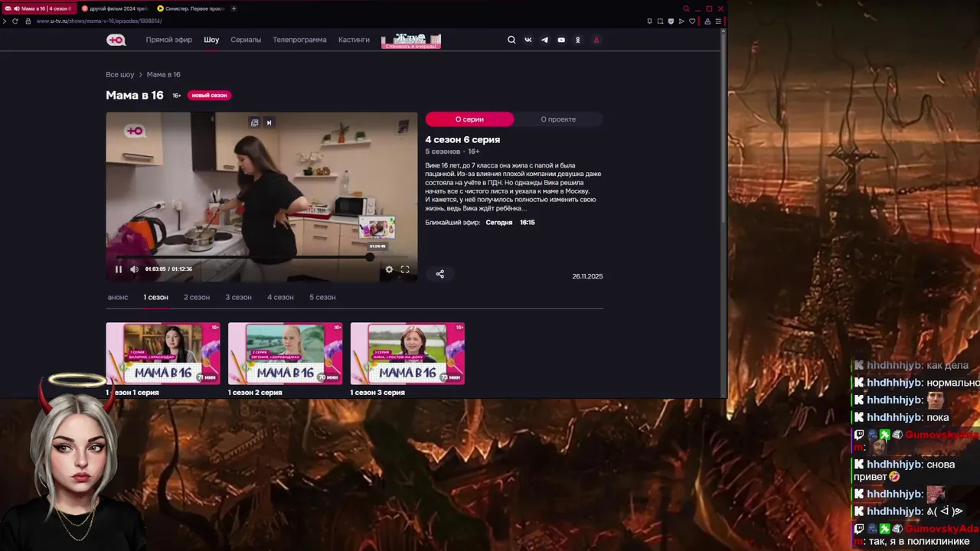Open the Odnoklassniki social link icon
The image size is (980, 551).
[x=578, y=40]
